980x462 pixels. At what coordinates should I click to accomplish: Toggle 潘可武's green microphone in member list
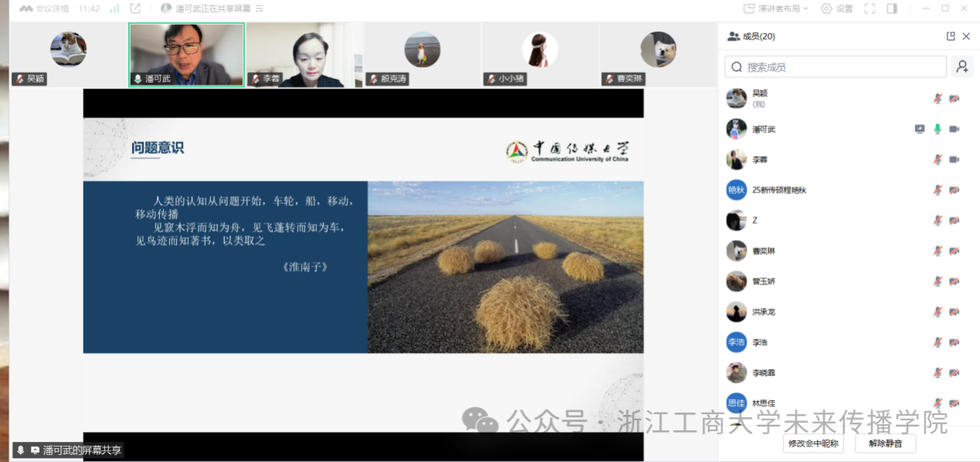click(937, 129)
